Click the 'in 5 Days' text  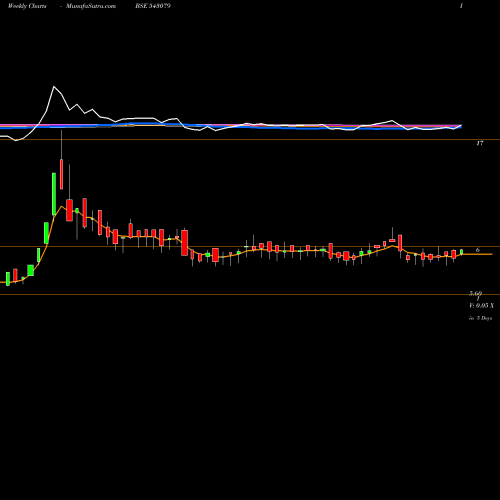pos(480,318)
